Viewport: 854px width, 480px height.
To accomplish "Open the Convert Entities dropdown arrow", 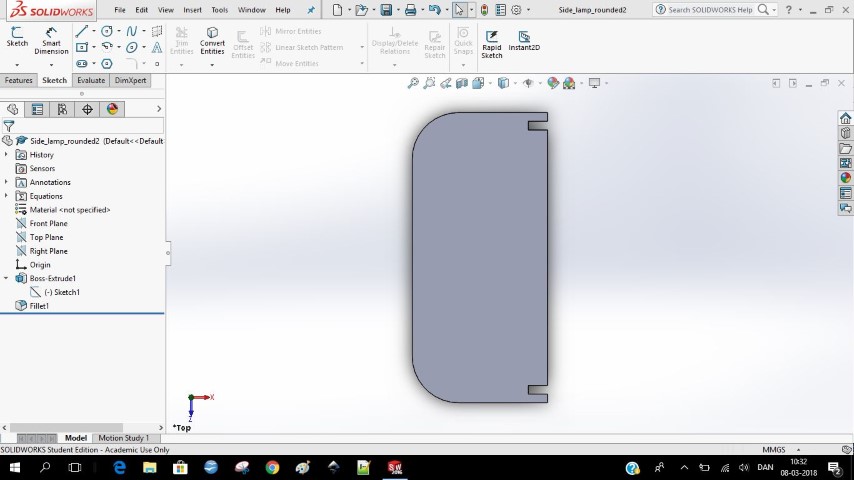I will pos(212,65).
